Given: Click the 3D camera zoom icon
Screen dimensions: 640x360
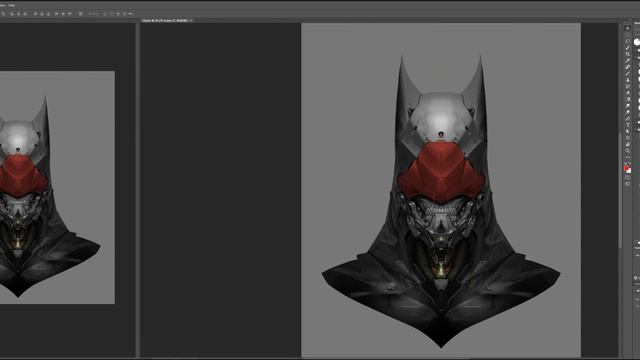Looking at the screenshot, I should (130, 14).
